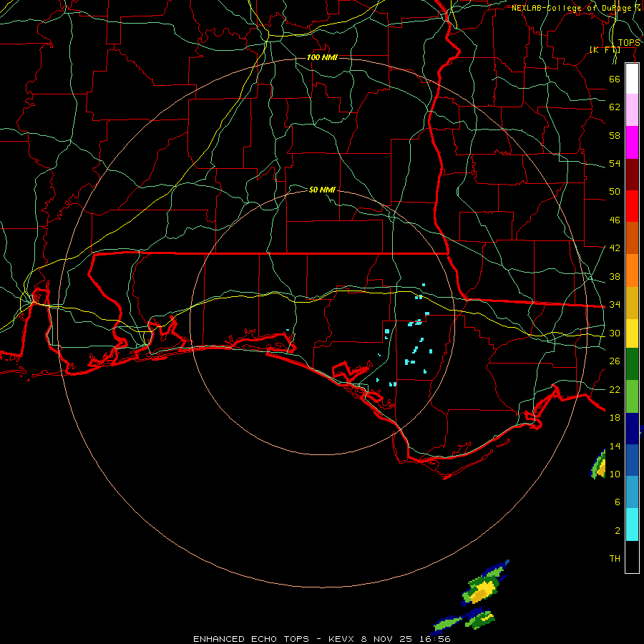Viewport: 644px width, 644px height.
Task: Click the 46 value on the legend
Action: (x=615, y=220)
